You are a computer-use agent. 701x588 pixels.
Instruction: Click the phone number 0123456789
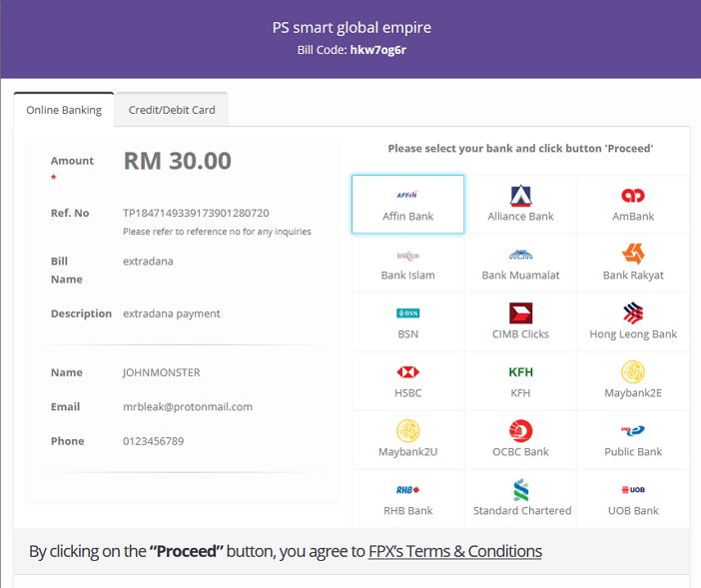coord(154,441)
